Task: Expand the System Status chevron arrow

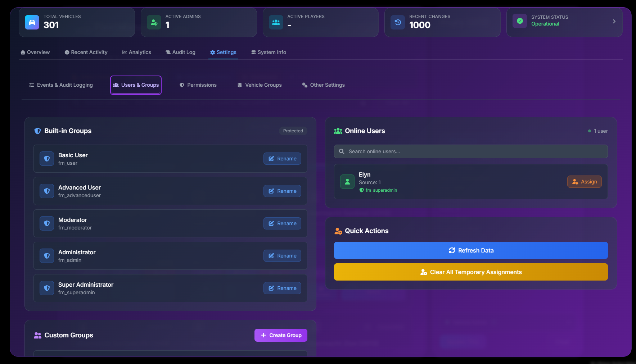Action: point(614,22)
